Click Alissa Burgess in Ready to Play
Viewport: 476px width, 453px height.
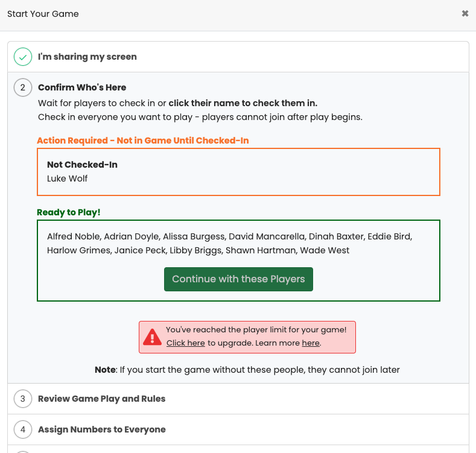coord(194,236)
